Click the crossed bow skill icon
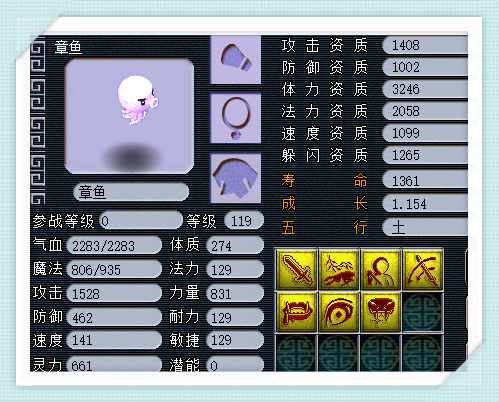The width and height of the screenshot is (499, 402). click(x=422, y=270)
